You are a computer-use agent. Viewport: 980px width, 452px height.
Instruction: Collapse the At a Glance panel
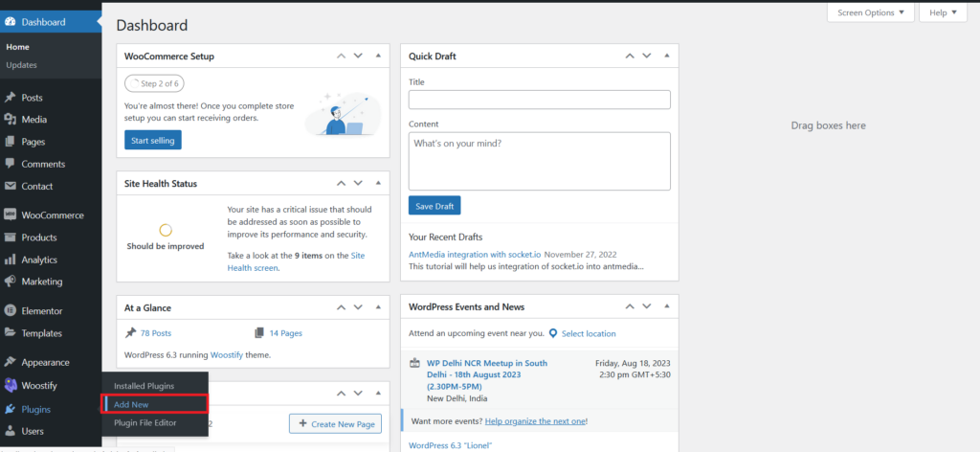(377, 307)
